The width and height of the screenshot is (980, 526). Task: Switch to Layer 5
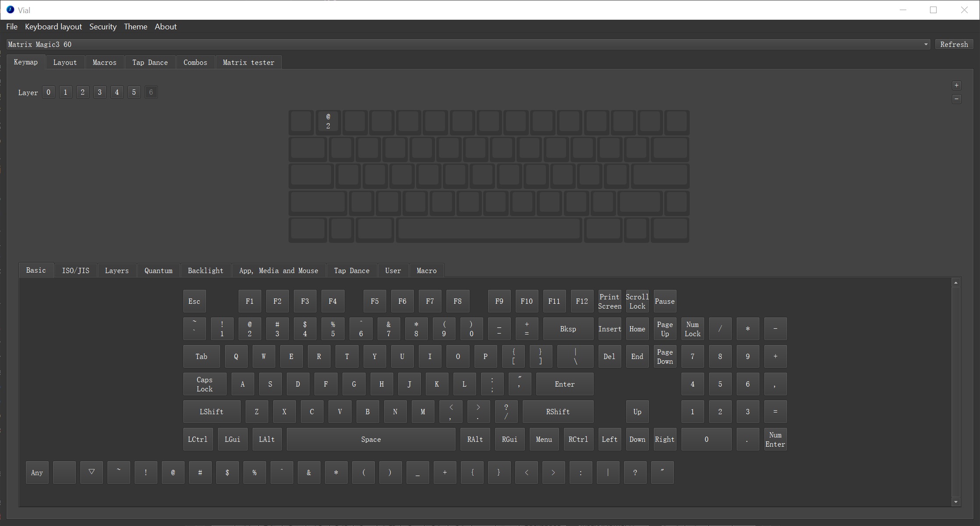[x=134, y=92]
